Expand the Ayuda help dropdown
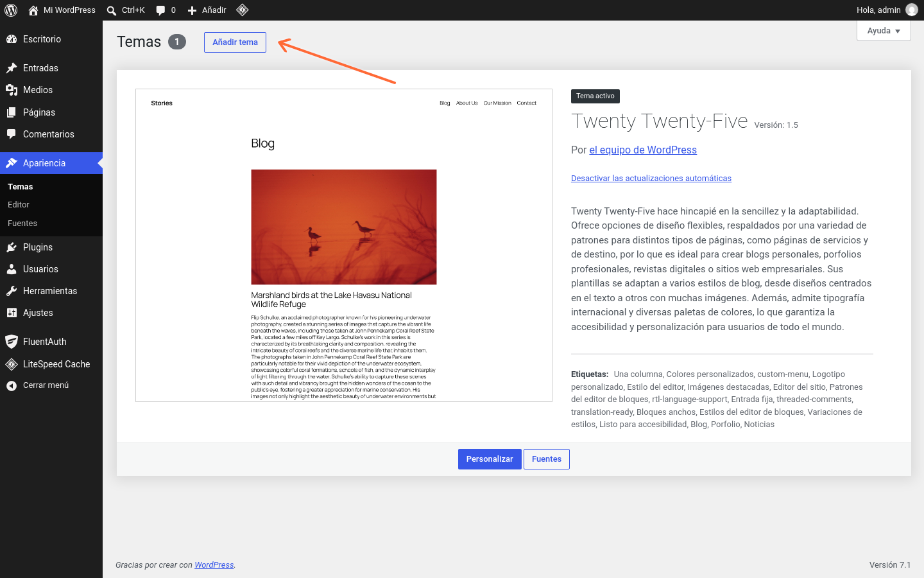 [884, 31]
